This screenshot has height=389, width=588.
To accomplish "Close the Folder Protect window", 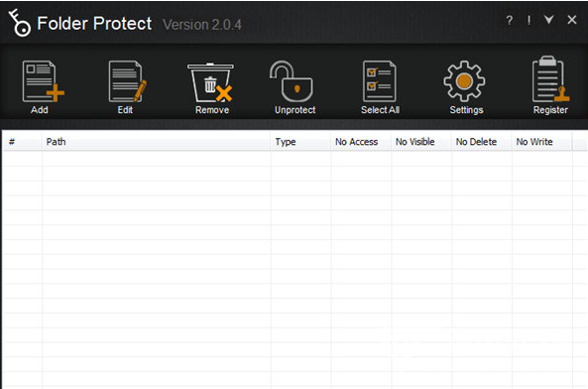I will point(572,20).
